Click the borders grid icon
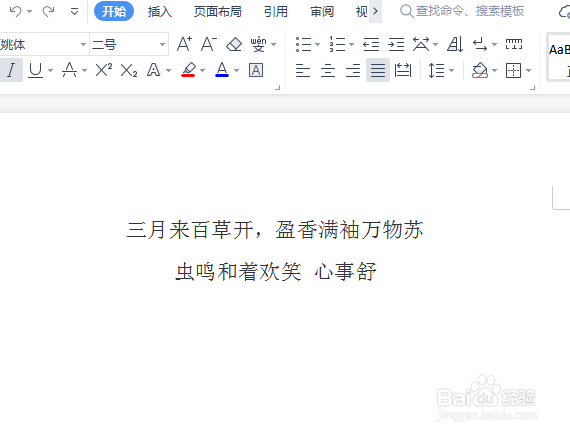The image size is (570, 436). click(x=513, y=70)
